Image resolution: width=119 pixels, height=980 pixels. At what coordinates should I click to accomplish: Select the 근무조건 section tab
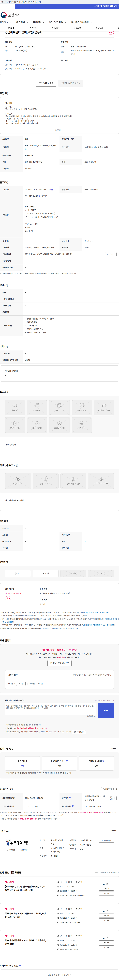coord(33,28)
